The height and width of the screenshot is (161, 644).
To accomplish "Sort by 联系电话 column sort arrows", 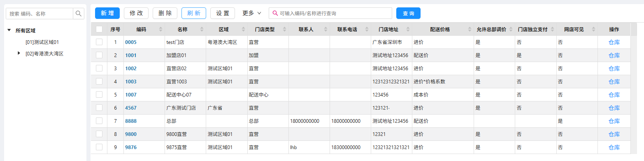I will tap(366, 29).
